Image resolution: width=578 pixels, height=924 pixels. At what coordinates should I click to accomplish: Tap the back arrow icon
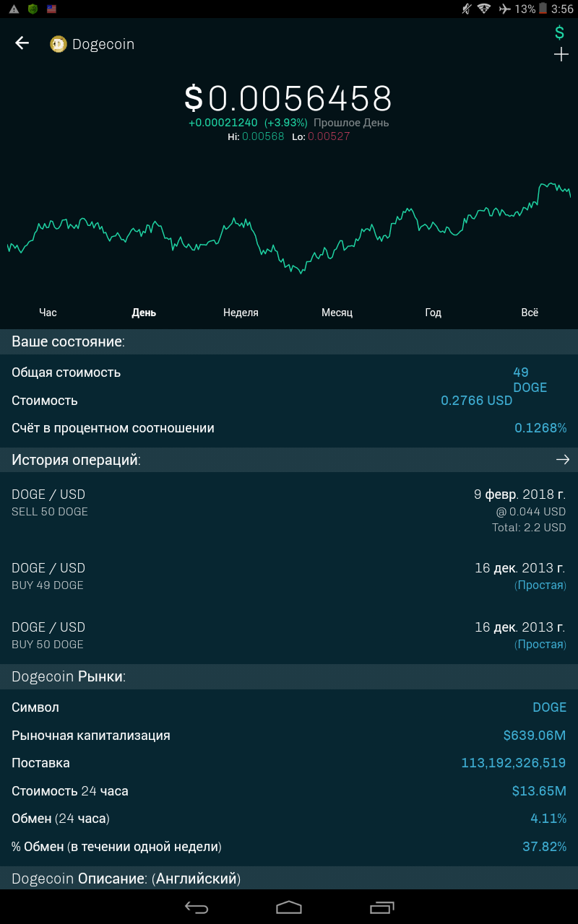(22, 43)
